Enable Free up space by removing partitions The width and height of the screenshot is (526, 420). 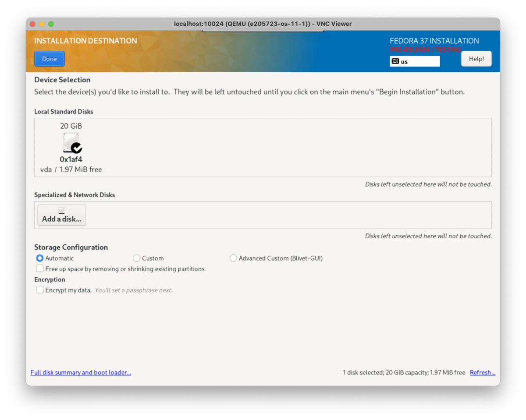pyautogui.click(x=40, y=268)
